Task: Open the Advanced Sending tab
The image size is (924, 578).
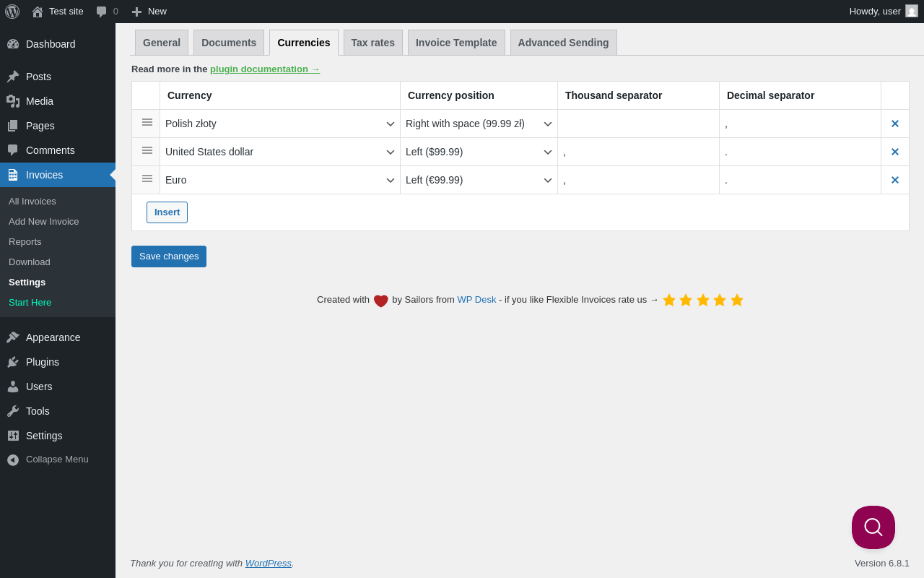Action: click(x=564, y=43)
